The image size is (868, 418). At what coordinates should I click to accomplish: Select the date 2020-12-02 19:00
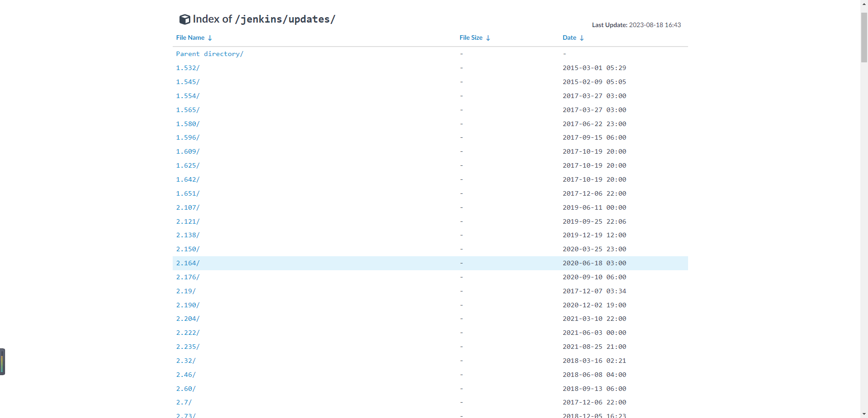[594, 305]
